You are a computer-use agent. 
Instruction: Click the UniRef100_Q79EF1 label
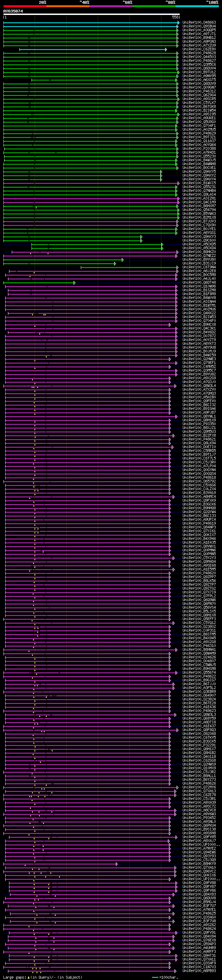click(x=199, y=363)
